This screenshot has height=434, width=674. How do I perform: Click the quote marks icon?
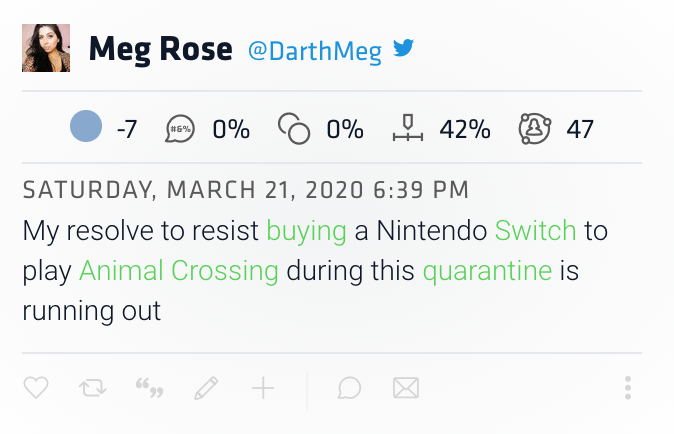pos(149,388)
